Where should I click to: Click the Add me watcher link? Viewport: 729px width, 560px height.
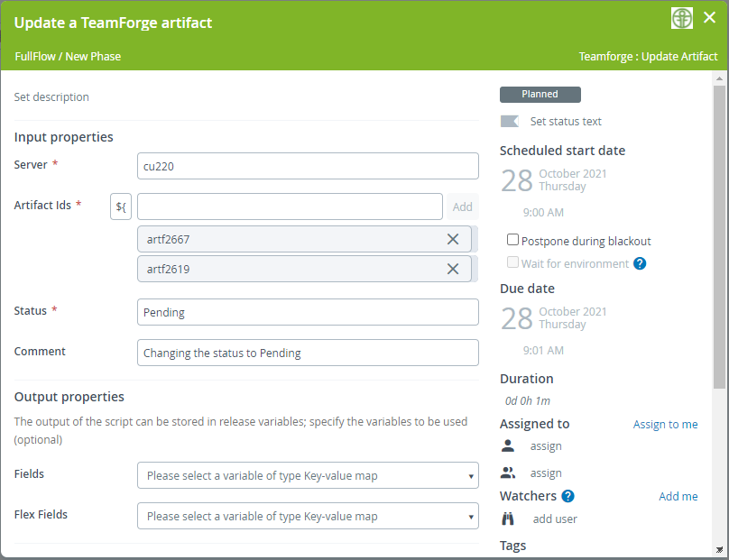pyautogui.click(x=678, y=497)
